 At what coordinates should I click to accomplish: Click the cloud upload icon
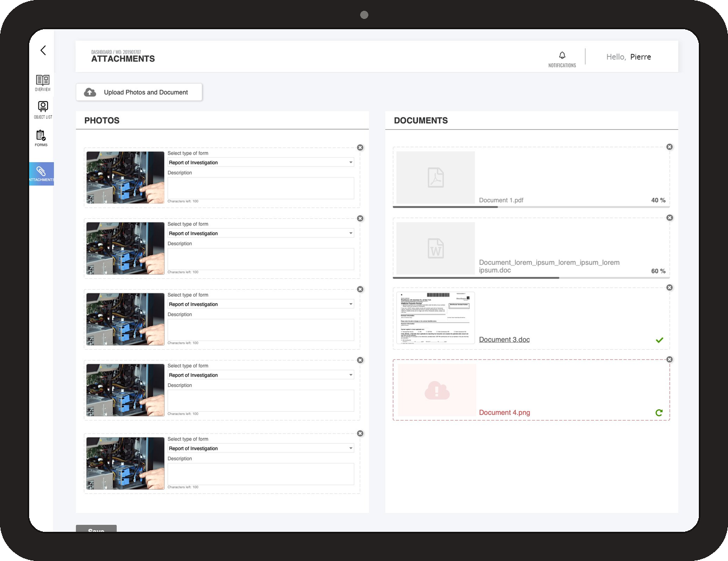(x=90, y=92)
